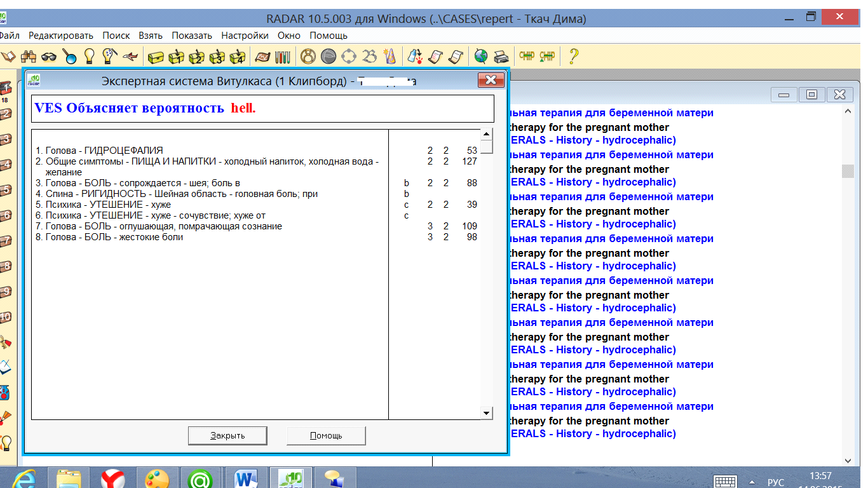Screen dimensions: 868x488
Task: Open the Поиск menu
Action: pos(116,36)
